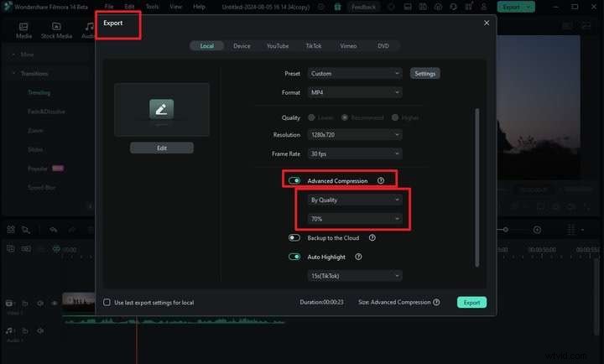604x364 pixels.
Task: Open the Format dropdown showing MP4
Action: tap(354, 91)
